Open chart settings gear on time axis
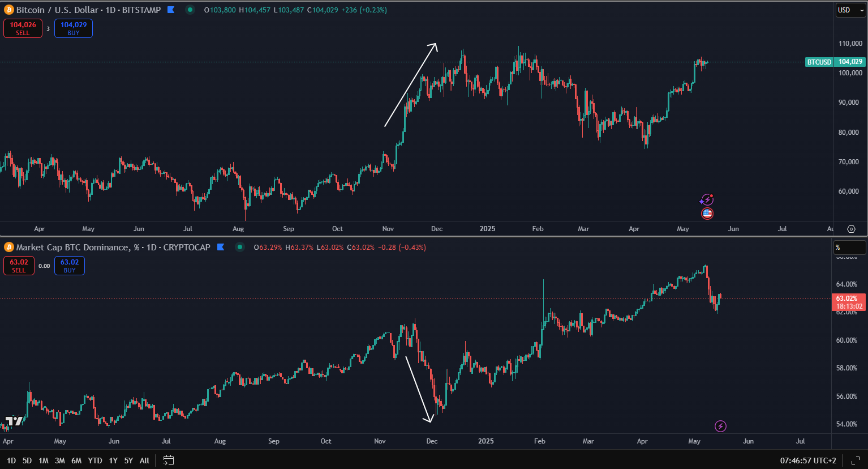This screenshot has width=868, height=469. click(x=851, y=229)
